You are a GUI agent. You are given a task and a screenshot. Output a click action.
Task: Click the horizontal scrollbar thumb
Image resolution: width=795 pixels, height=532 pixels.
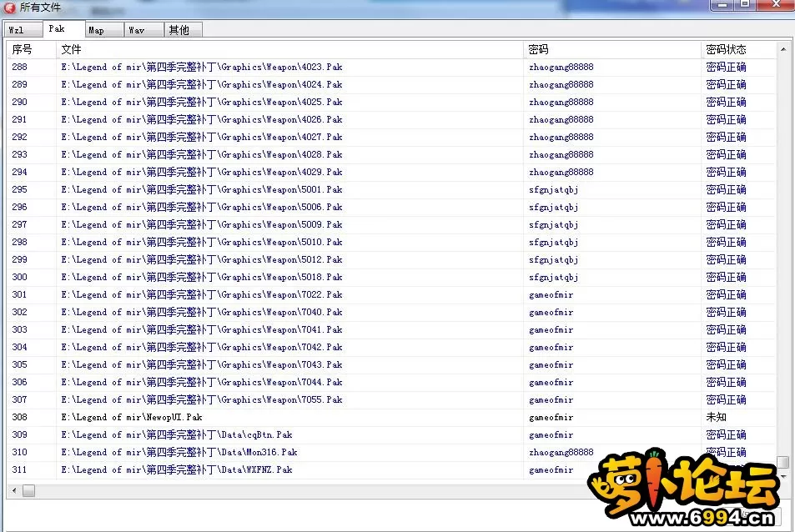click(29, 490)
